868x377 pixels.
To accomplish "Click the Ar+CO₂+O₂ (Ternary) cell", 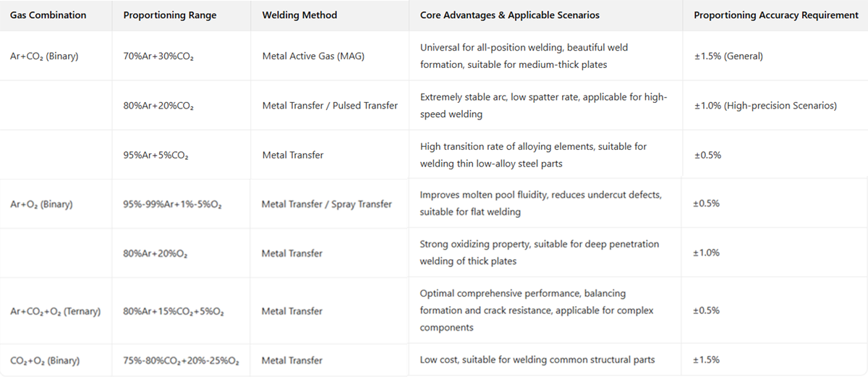I will click(x=56, y=311).
